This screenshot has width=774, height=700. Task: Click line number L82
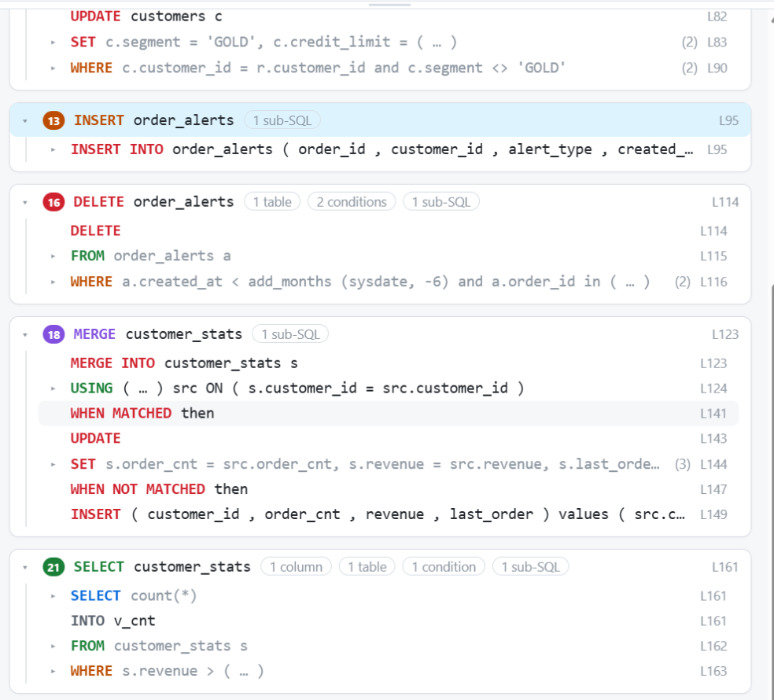(717, 17)
